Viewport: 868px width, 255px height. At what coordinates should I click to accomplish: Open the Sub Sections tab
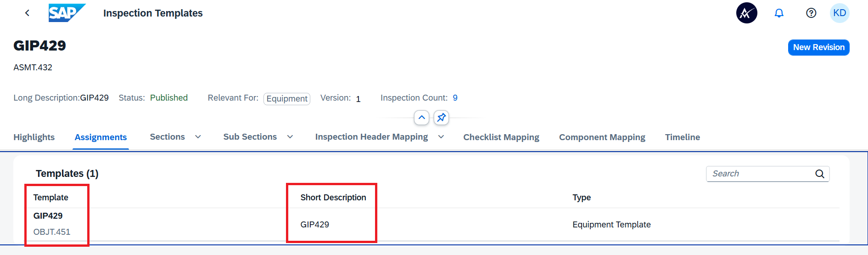pos(250,136)
